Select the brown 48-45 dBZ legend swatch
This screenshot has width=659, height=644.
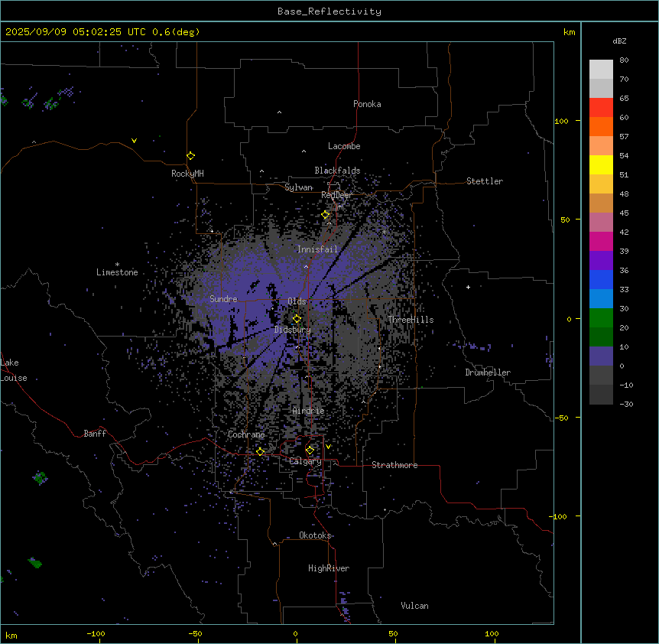click(x=601, y=203)
